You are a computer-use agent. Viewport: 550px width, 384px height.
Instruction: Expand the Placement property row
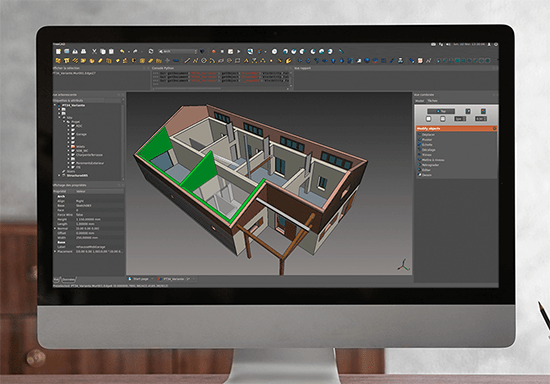click(55, 251)
